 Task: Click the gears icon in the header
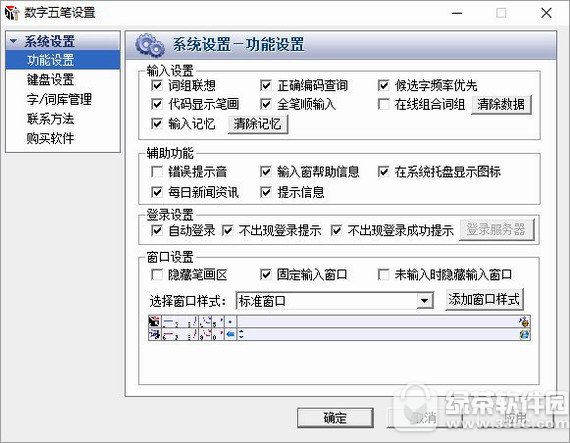tap(149, 45)
